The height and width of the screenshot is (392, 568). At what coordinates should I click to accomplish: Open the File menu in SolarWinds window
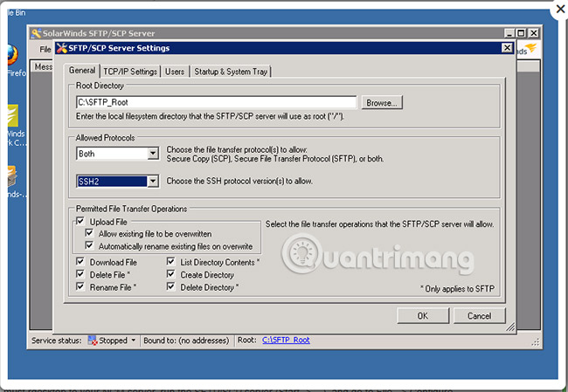click(45, 49)
